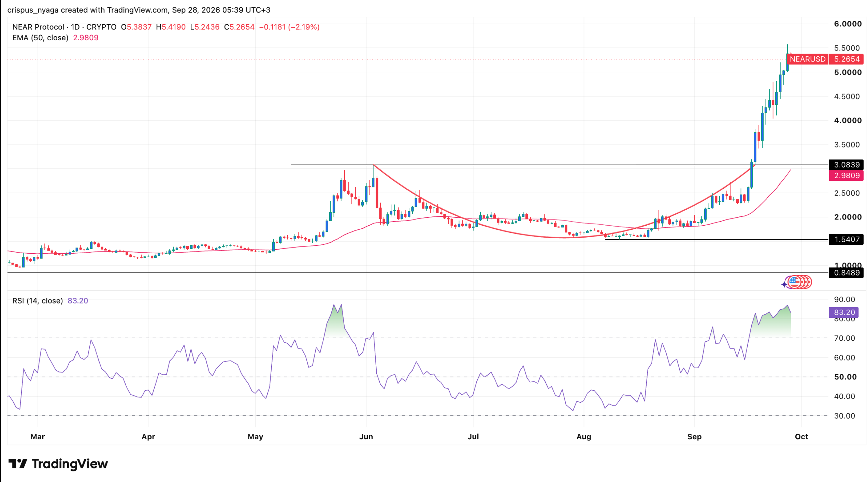Click the Aug label on time axis
The height and width of the screenshot is (482, 868).
584,437
